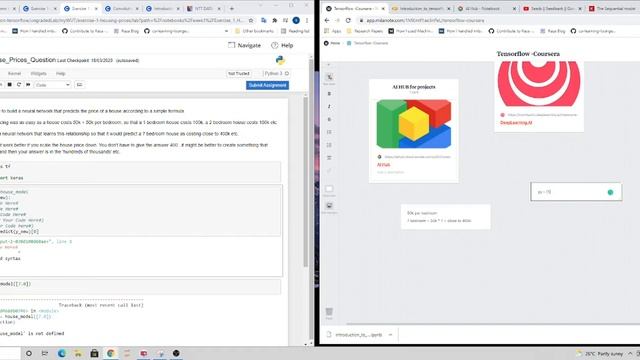640x360 pixels.
Task: Click the green dot on the selected note card
Action: point(610,192)
